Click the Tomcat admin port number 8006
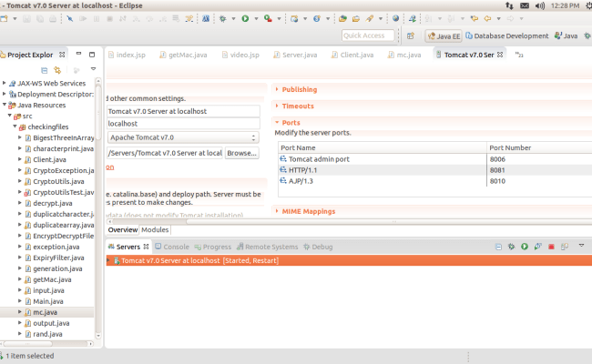The image size is (592, 364). [497, 159]
